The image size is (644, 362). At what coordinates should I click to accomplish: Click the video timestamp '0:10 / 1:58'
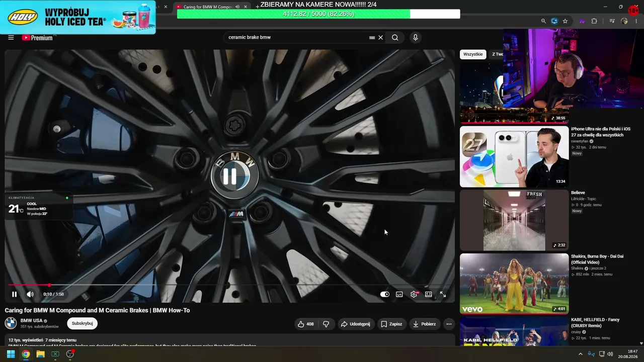[53, 294]
